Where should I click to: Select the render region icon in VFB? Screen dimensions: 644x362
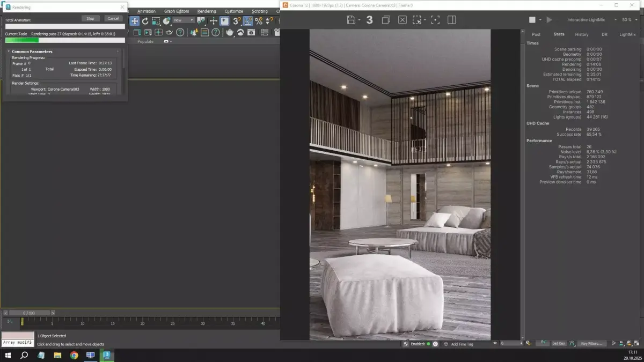pos(416,20)
